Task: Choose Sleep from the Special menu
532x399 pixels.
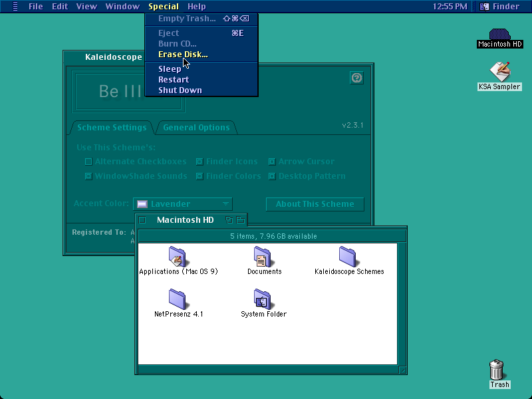Action: point(201,69)
